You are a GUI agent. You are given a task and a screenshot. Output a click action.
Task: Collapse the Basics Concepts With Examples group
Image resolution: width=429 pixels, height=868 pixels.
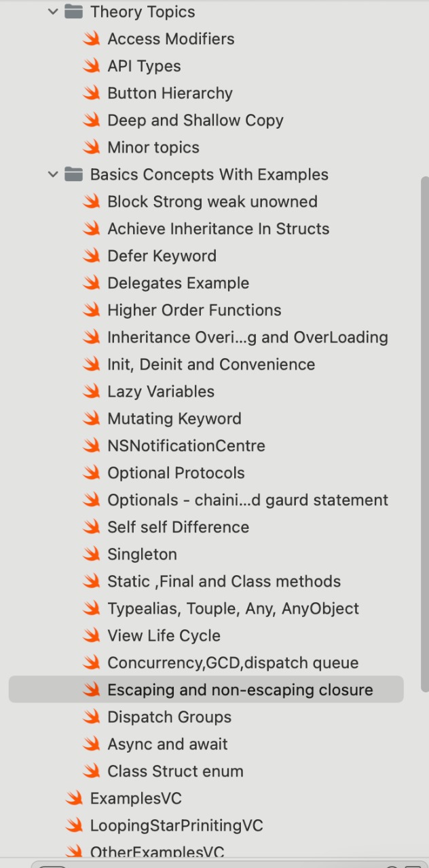pos(52,174)
